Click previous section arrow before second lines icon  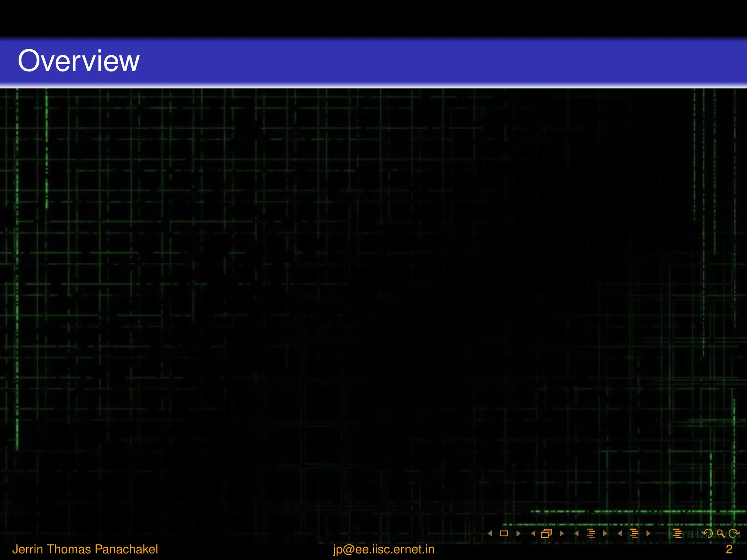(620, 533)
